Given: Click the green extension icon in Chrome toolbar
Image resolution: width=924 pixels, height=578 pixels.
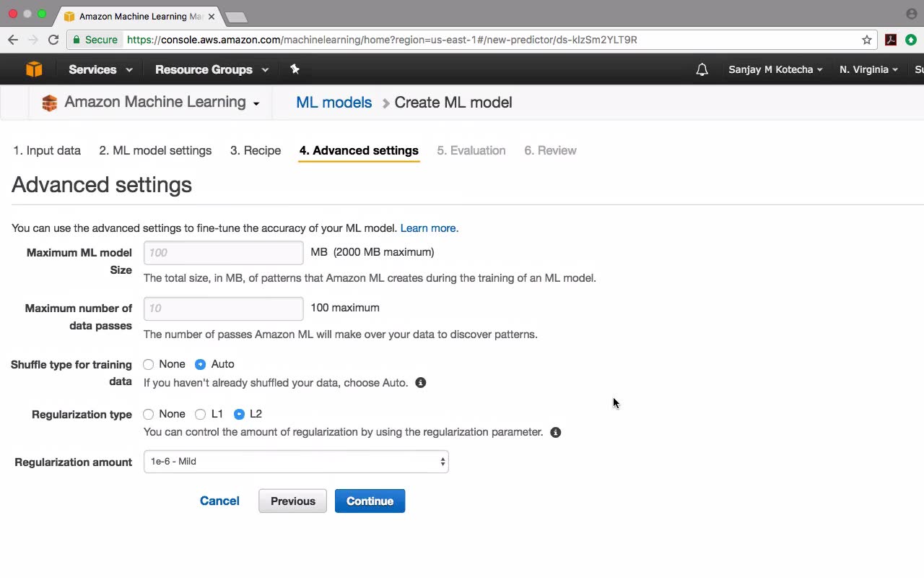Looking at the screenshot, I should 911,40.
